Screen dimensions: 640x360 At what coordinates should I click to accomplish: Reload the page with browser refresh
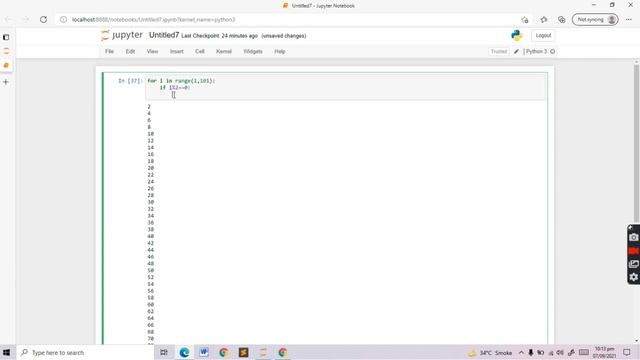coord(43,20)
